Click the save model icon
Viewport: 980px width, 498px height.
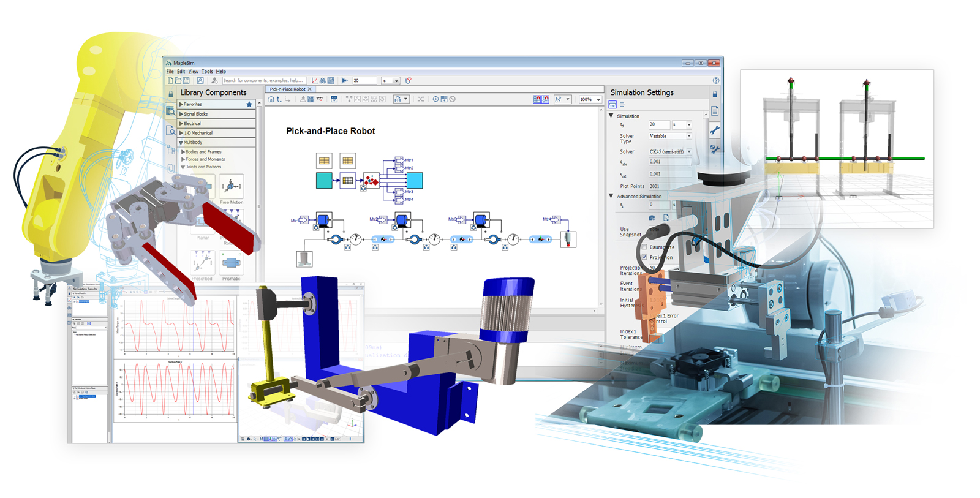pos(186,80)
